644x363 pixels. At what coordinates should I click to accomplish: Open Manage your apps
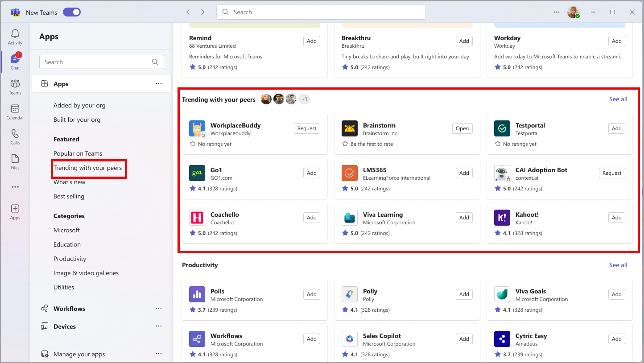[x=79, y=354]
